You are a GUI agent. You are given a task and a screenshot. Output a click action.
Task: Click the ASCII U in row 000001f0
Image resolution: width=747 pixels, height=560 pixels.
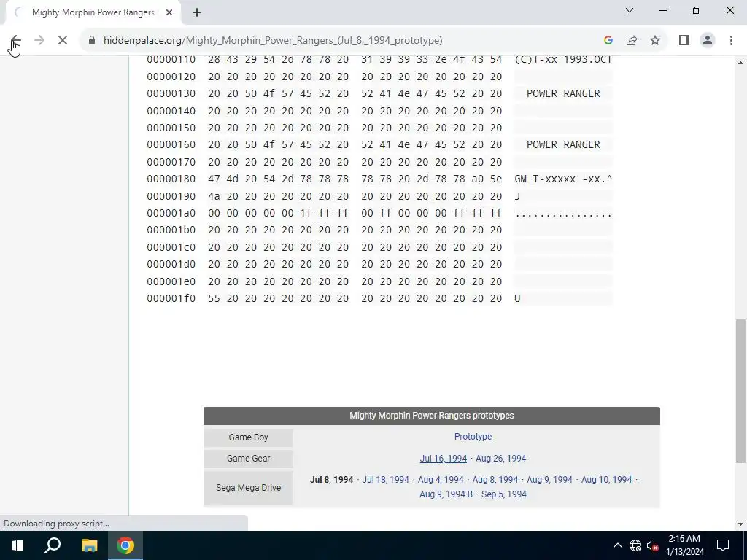tap(517, 298)
